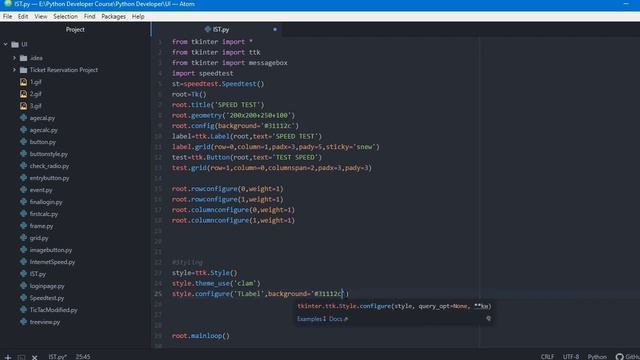Image resolution: width=640 pixels, height=360 pixels.
Task: Click the Python icon beside firstcalc.py
Action: click(x=23, y=214)
